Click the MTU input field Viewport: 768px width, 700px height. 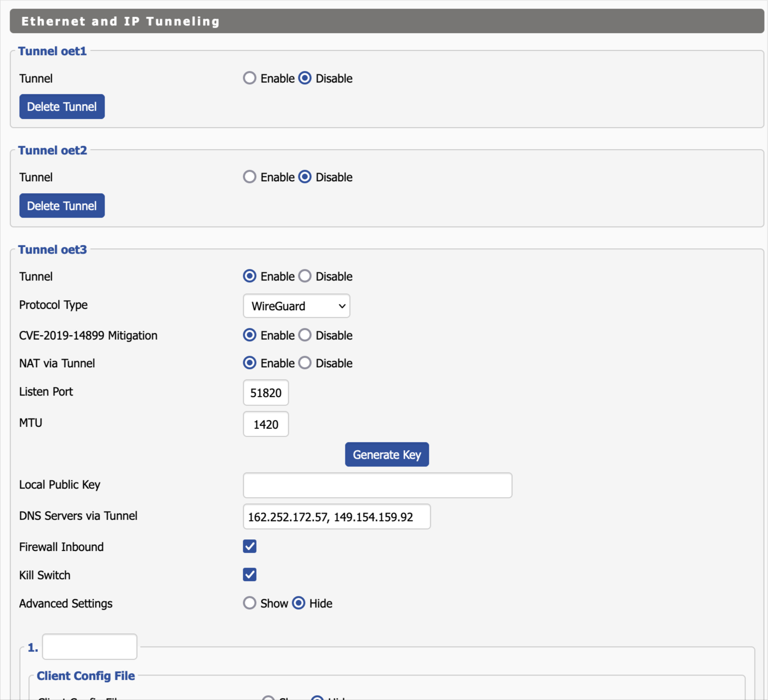click(x=266, y=424)
